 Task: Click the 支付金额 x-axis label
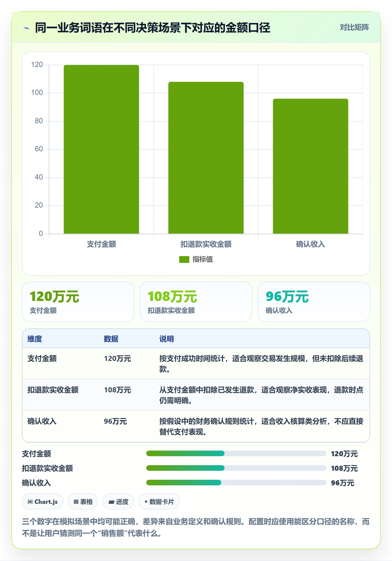[x=101, y=244]
